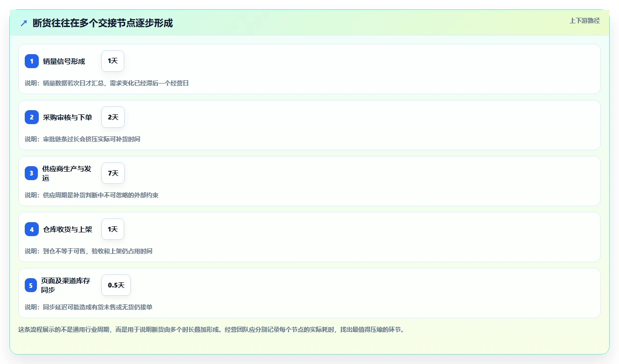Click the 7天 duration chip
Screen dimensions: 619x364
[113, 173]
